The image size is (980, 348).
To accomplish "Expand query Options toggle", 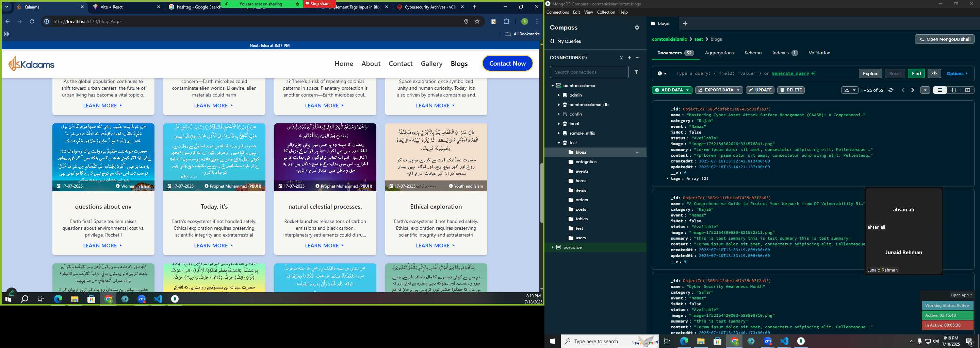I will (957, 73).
